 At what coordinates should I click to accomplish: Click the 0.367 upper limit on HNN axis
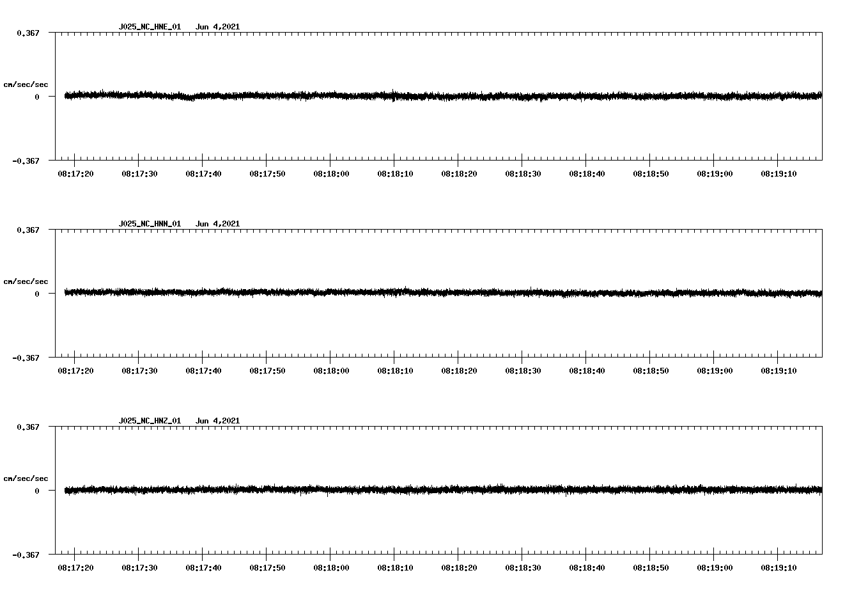tap(27, 230)
